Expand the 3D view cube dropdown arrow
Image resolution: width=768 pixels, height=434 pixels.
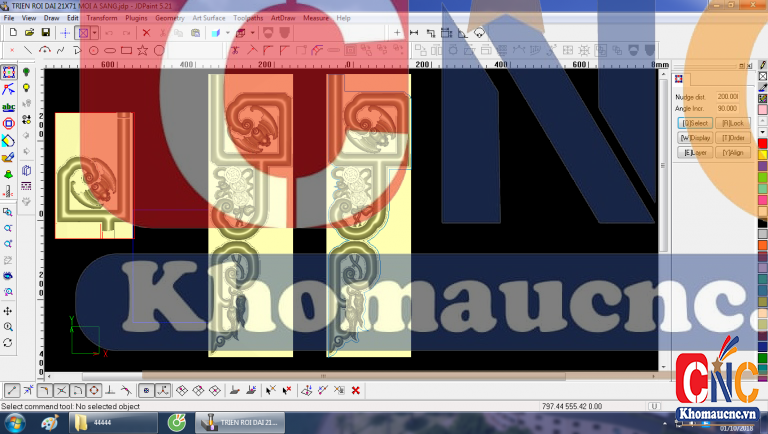pos(228,32)
